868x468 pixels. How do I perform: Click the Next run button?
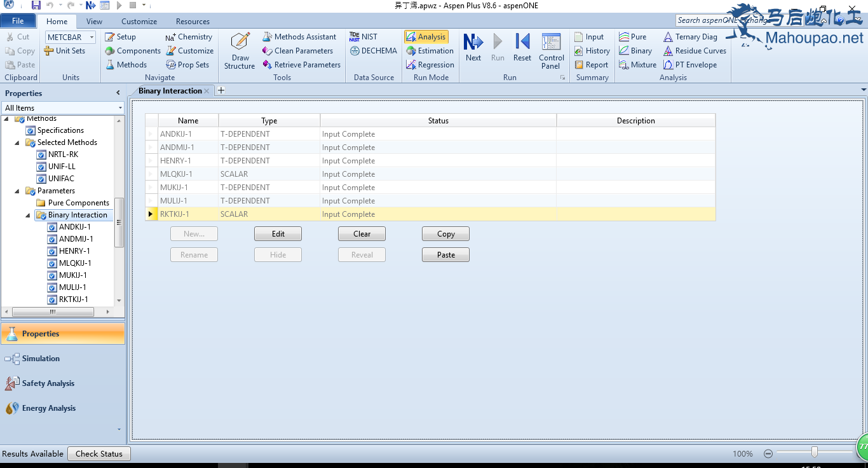[x=473, y=48]
